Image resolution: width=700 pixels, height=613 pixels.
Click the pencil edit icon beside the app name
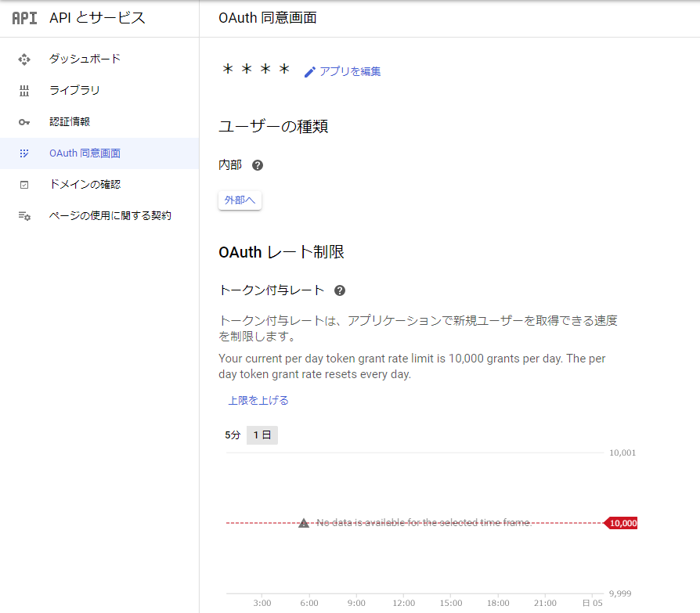[x=310, y=71]
